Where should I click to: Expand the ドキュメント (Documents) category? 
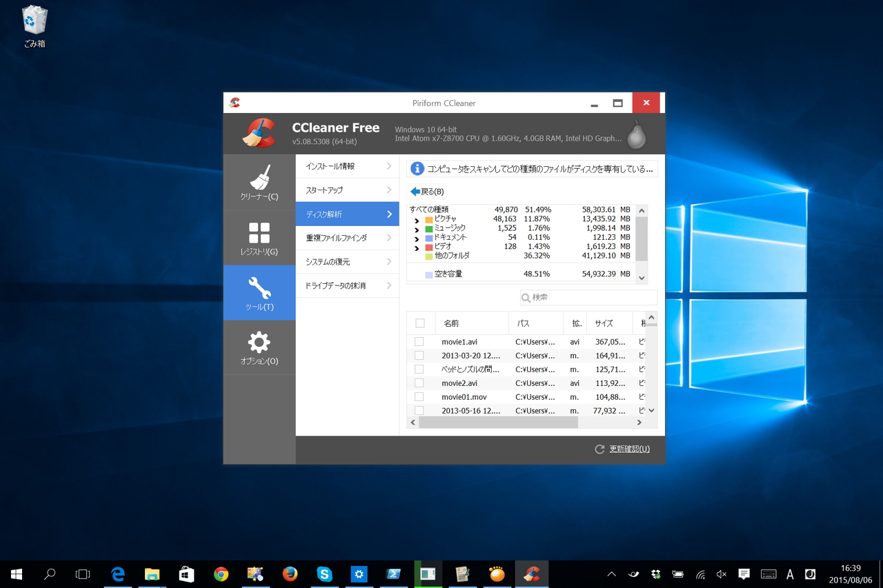(417, 239)
